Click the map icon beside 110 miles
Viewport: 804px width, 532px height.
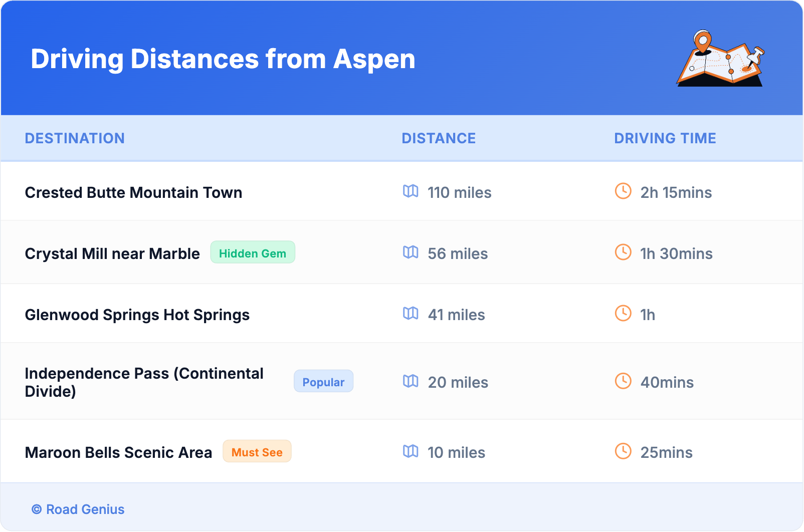click(411, 191)
